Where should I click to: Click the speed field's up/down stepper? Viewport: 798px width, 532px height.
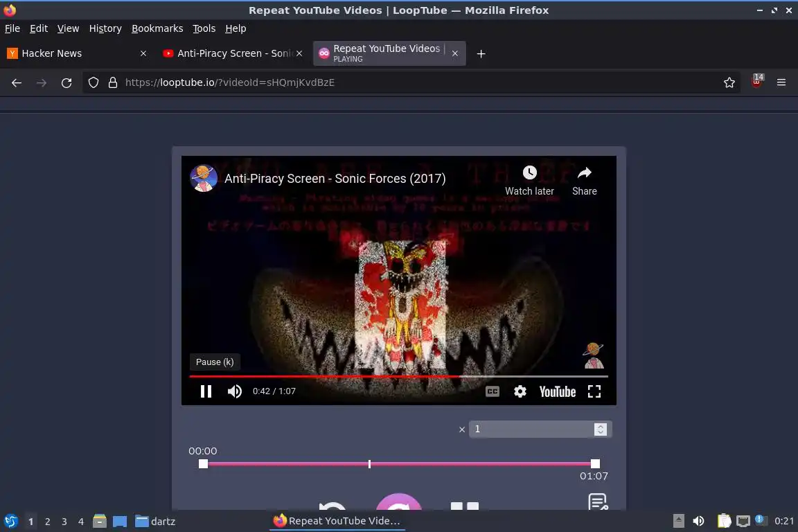click(x=601, y=429)
